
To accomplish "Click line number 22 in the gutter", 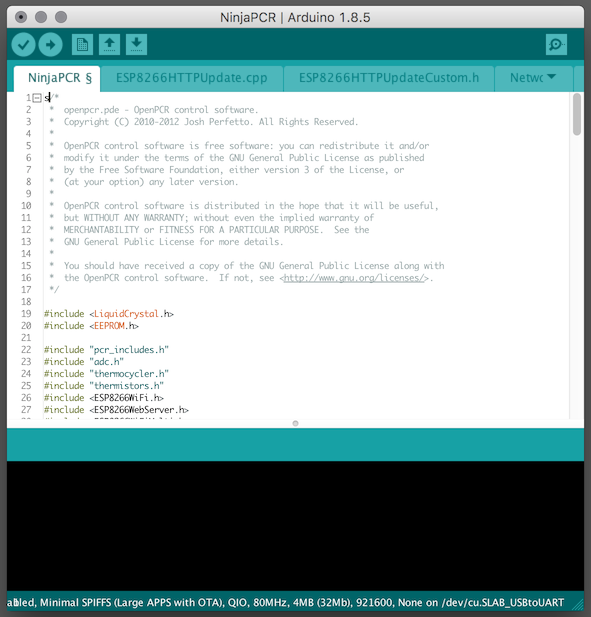I will (x=26, y=350).
